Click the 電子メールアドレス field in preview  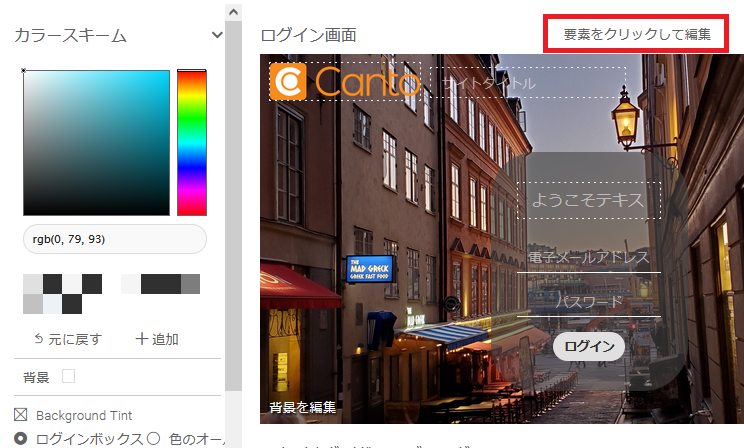coord(588,258)
